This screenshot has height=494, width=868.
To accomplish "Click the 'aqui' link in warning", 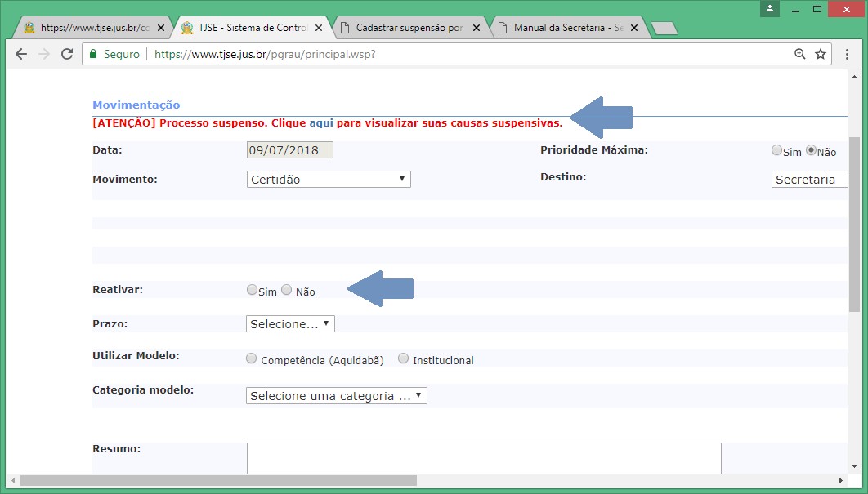I will click(321, 123).
